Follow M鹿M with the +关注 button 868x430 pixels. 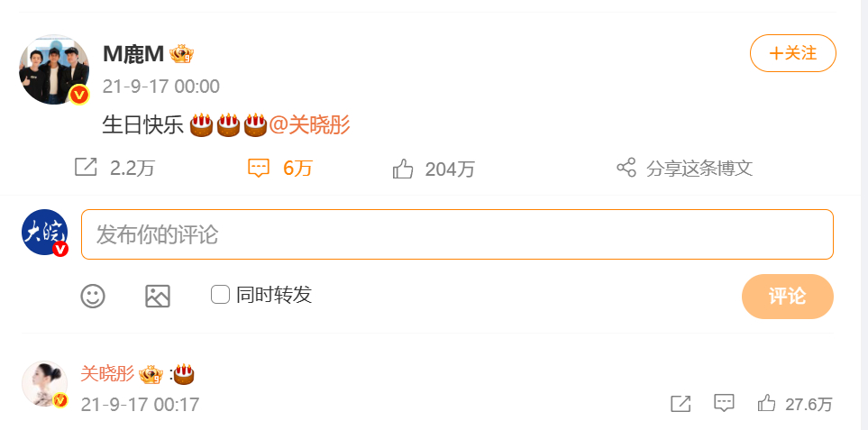point(792,53)
